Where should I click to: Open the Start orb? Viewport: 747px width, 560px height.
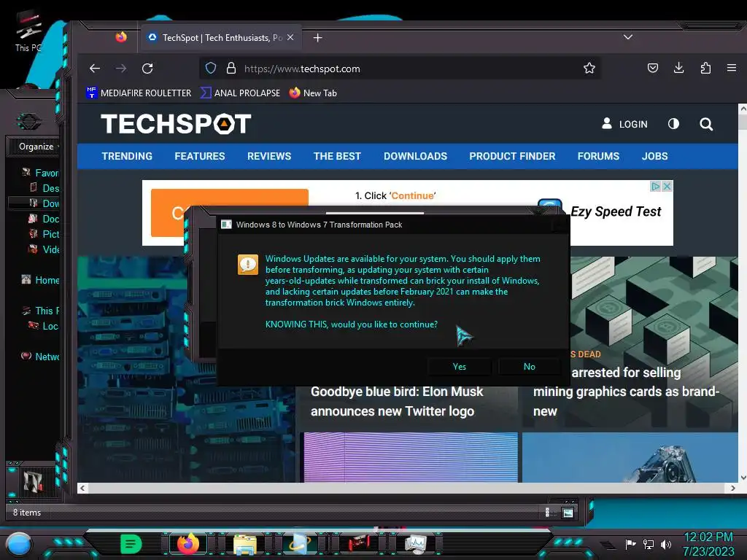pos(18,544)
